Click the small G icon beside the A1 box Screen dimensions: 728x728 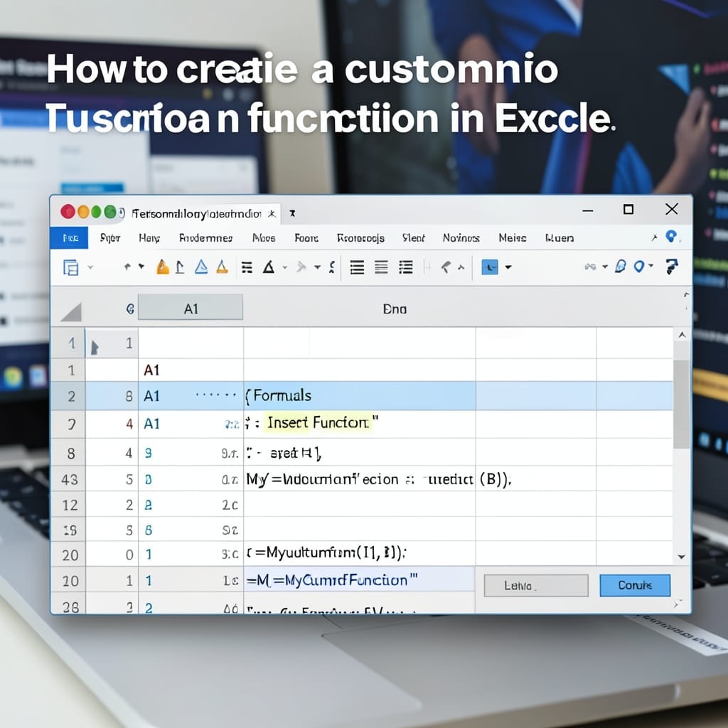pos(130,309)
